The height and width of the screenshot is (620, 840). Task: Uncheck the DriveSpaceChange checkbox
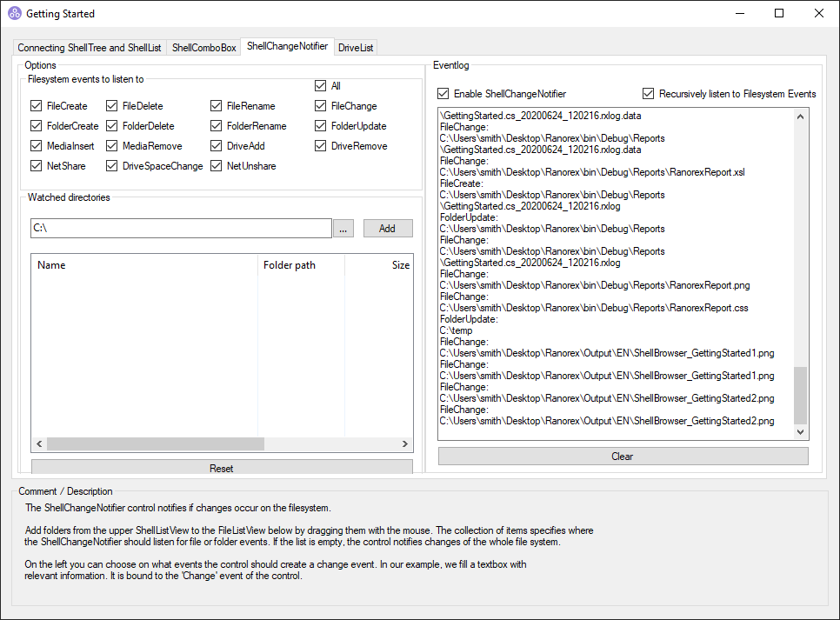pyautogui.click(x=112, y=166)
